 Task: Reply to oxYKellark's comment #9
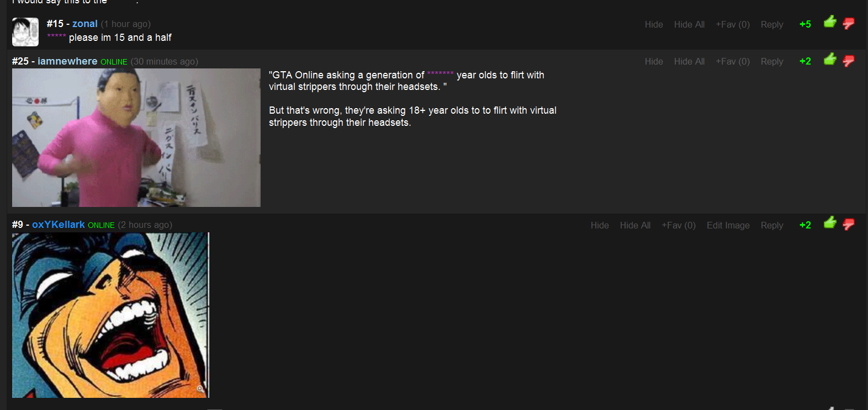pos(772,225)
